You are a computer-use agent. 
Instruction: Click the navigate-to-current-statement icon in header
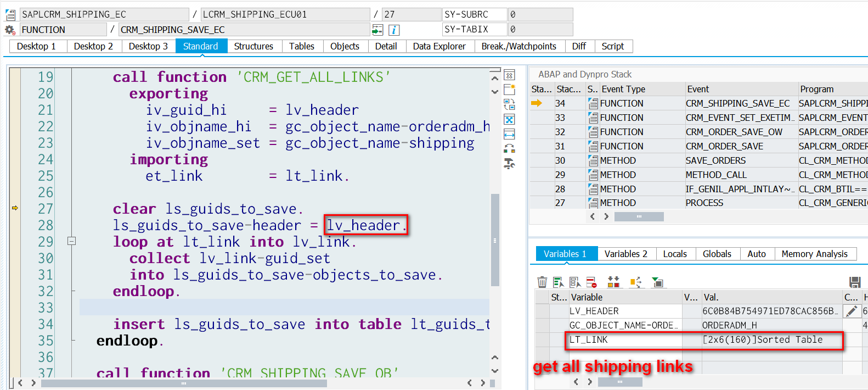coord(377,30)
